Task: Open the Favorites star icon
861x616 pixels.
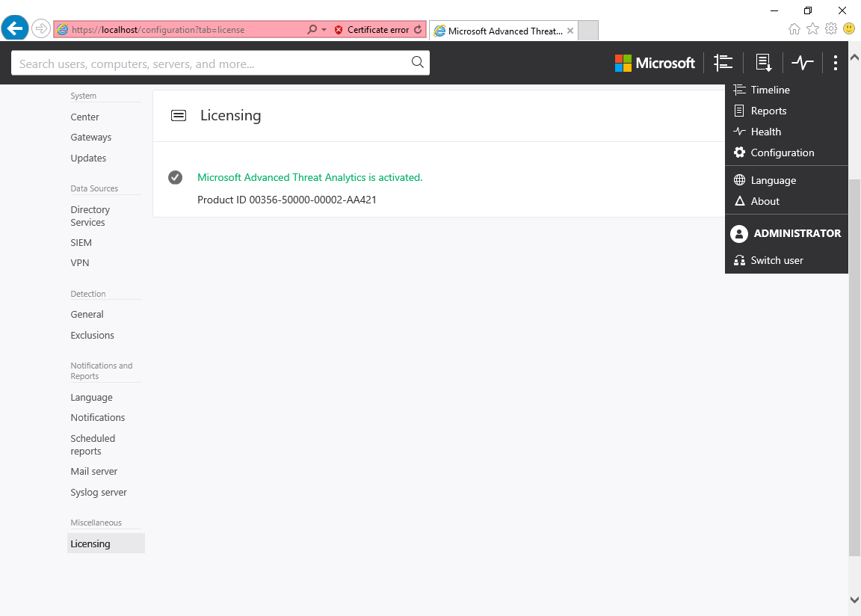Action: (x=812, y=28)
